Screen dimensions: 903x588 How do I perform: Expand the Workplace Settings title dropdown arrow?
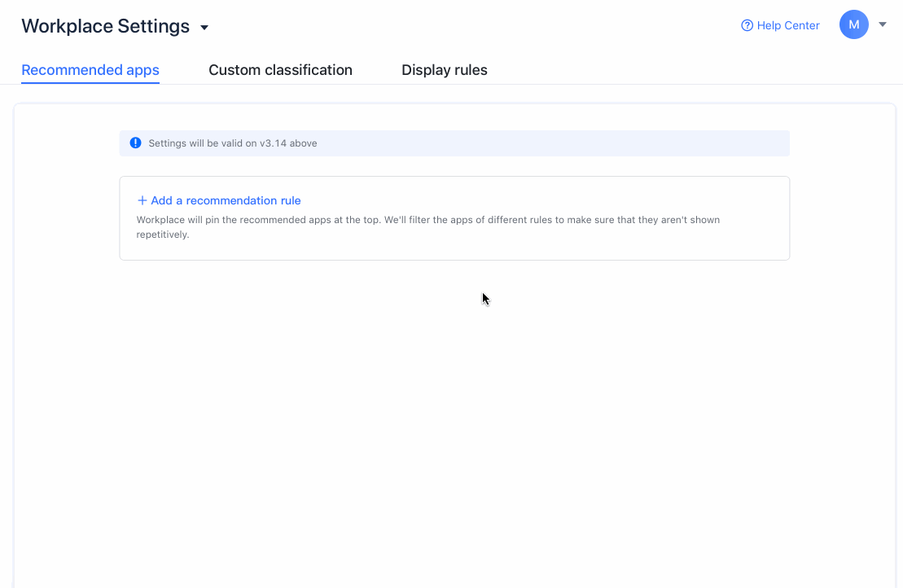(x=204, y=28)
